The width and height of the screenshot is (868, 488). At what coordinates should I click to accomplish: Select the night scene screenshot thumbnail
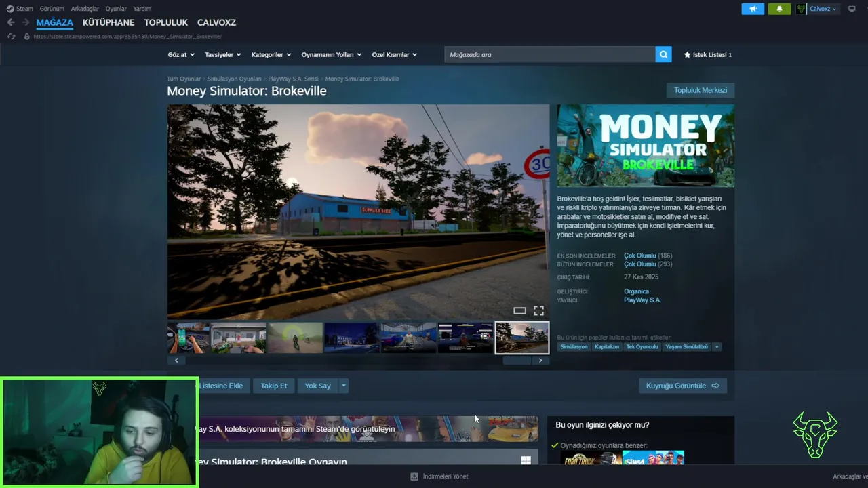tap(352, 338)
